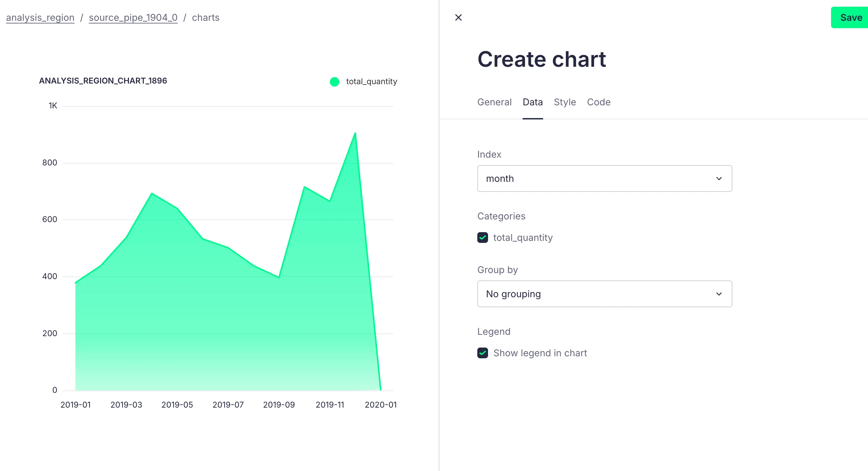
Task: Uncheck the total_quantity category checkbox
Action: (483, 238)
